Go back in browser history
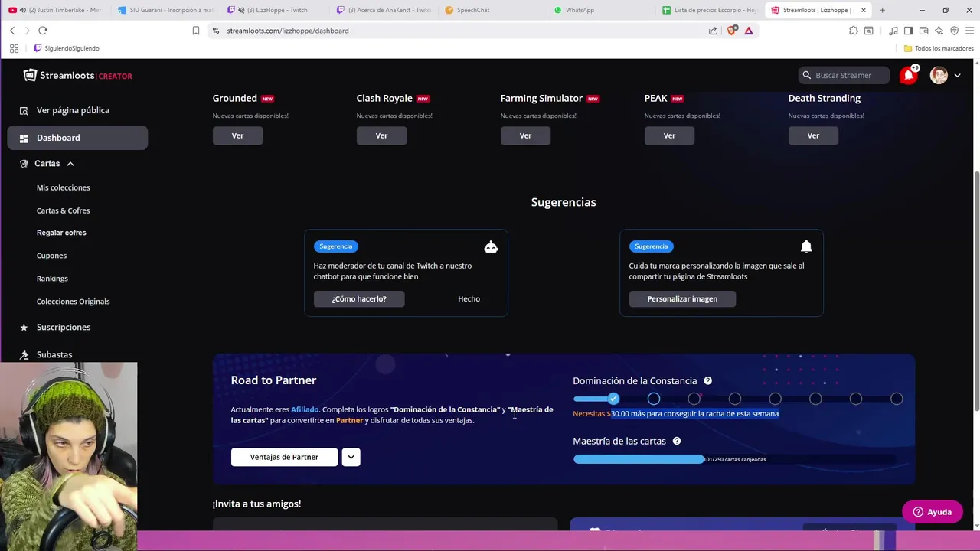Screen dimensions: 980x551 click(x=12, y=31)
